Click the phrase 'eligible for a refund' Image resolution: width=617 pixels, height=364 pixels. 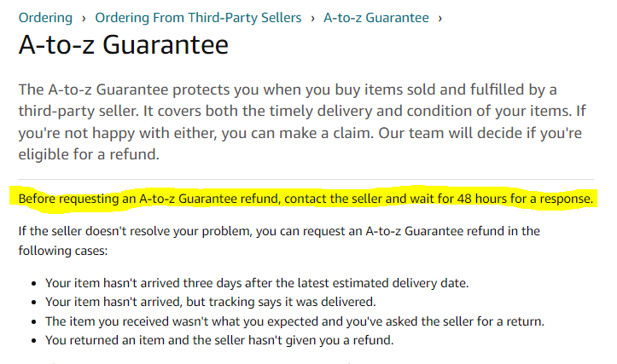tap(89, 154)
